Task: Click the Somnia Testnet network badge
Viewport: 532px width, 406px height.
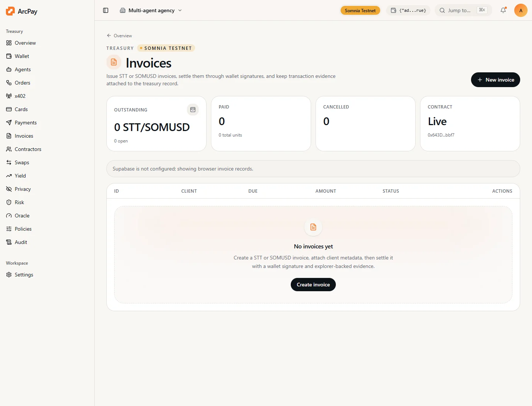Action: (360, 10)
